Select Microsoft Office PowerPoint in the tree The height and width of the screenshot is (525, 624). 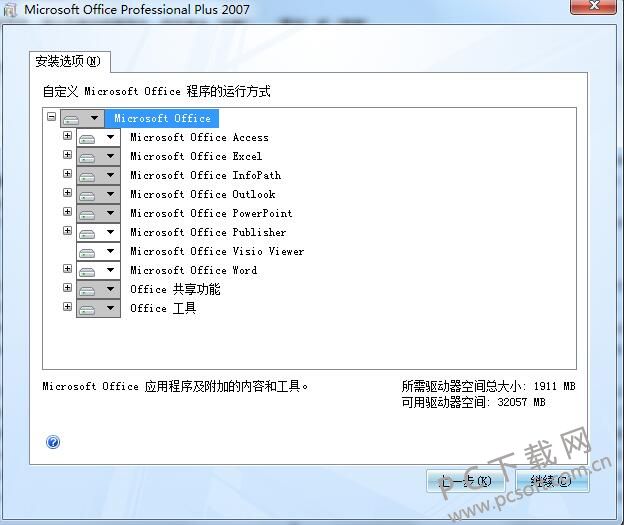click(x=211, y=213)
